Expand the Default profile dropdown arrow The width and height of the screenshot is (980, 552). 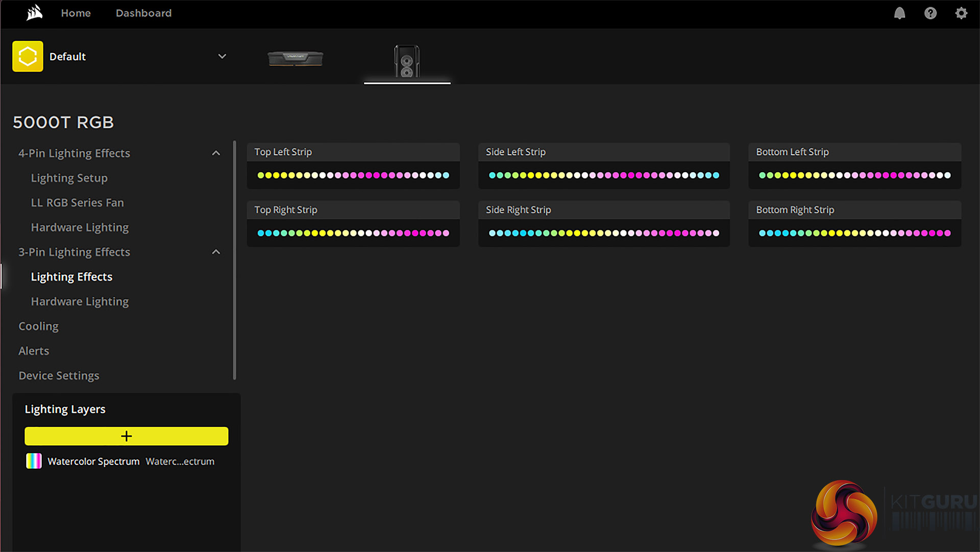(222, 56)
